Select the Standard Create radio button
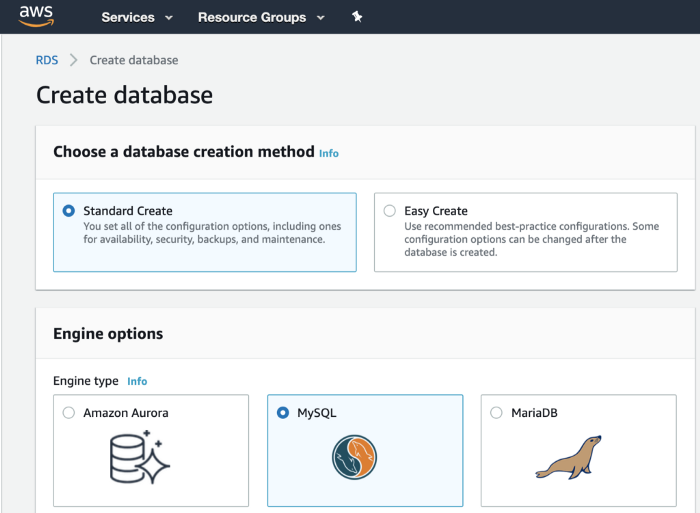Image resolution: width=700 pixels, height=513 pixels. point(69,211)
